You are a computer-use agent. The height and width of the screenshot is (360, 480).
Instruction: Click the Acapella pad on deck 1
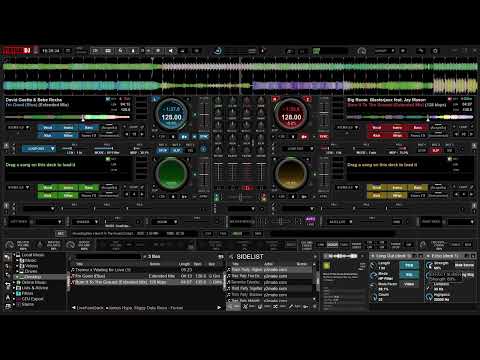[109, 128]
